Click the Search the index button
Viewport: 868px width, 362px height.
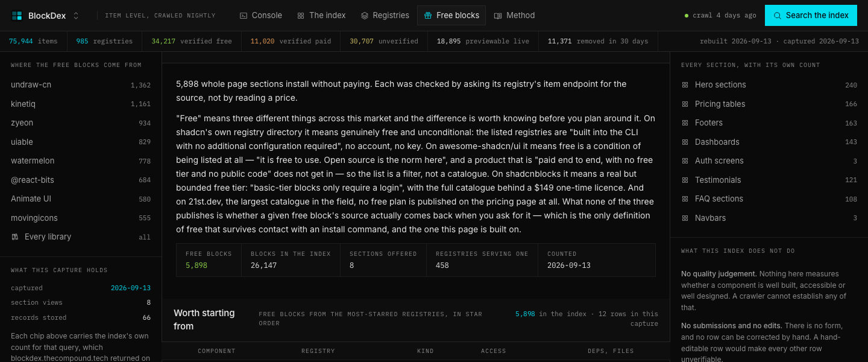point(811,16)
